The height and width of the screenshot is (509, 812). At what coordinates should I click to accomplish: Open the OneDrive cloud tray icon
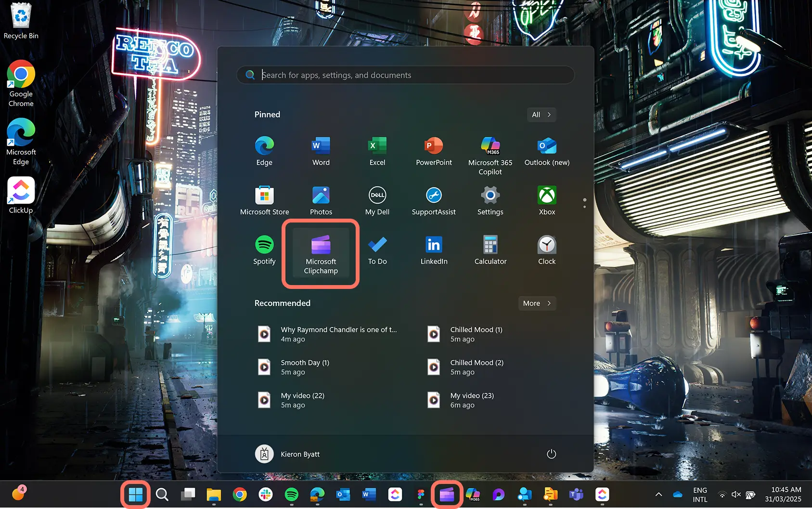[x=678, y=495]
